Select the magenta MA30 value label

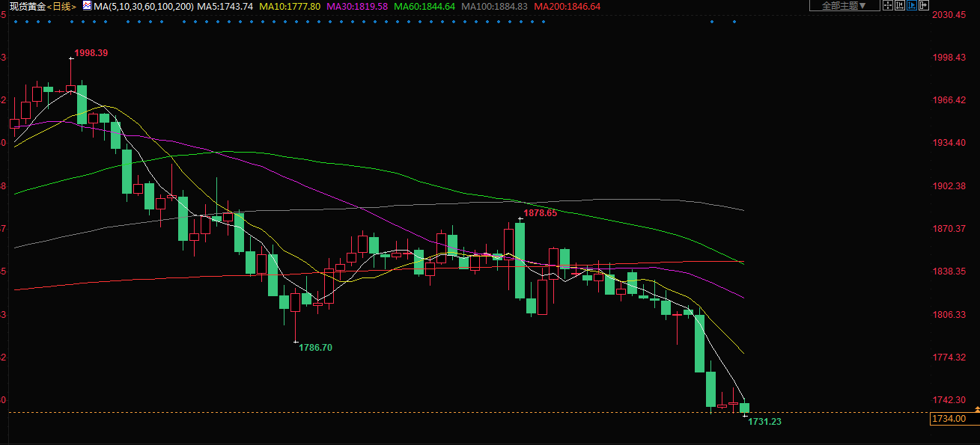pyautogui.click(x=357, y=6)
